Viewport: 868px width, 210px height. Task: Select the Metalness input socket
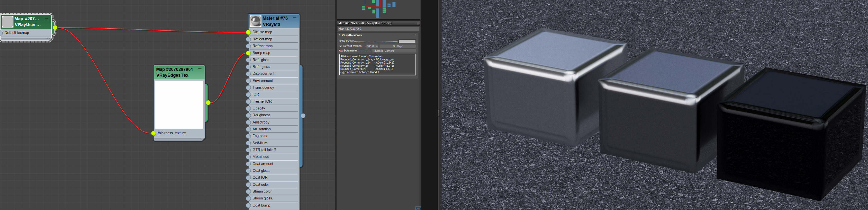pyautogui.click(x=248, y=157)
